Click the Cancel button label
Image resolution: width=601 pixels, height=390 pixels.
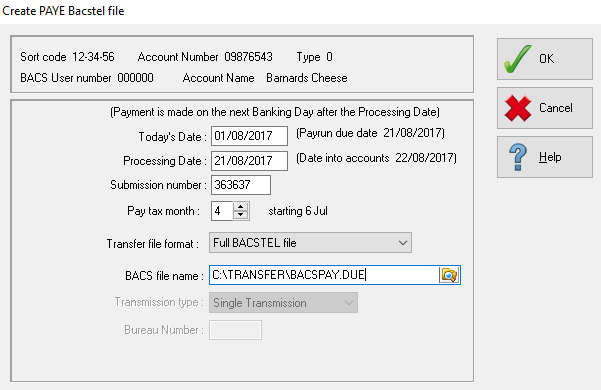555,108
